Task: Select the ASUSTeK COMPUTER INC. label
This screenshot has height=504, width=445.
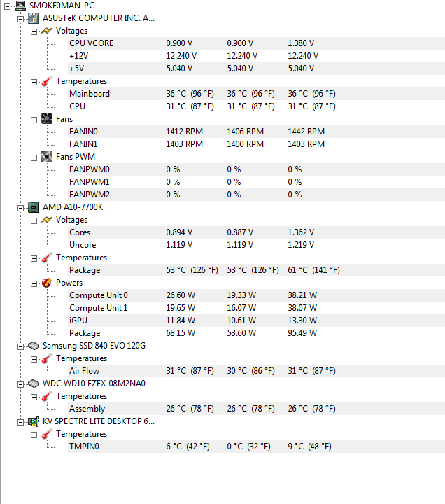Action: pos(99,18)
